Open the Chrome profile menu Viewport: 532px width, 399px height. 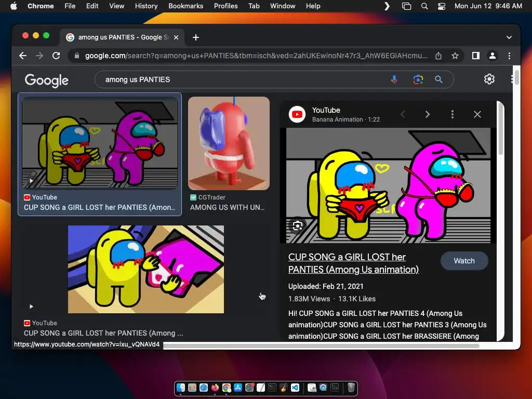click(x=493, y=56)
